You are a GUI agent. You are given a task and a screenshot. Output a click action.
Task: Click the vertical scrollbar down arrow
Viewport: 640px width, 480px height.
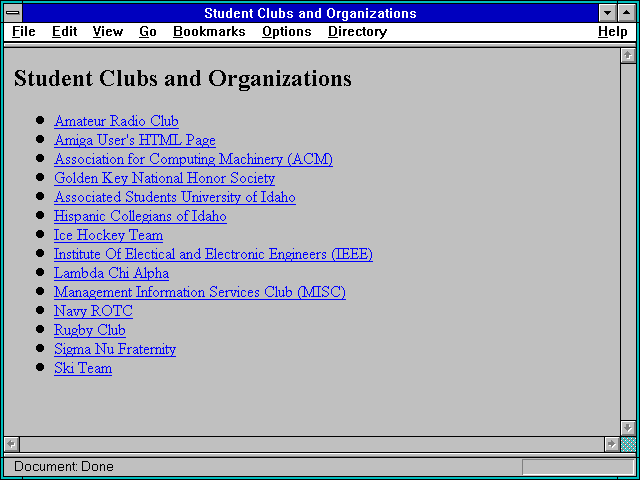tap(628, 428)
